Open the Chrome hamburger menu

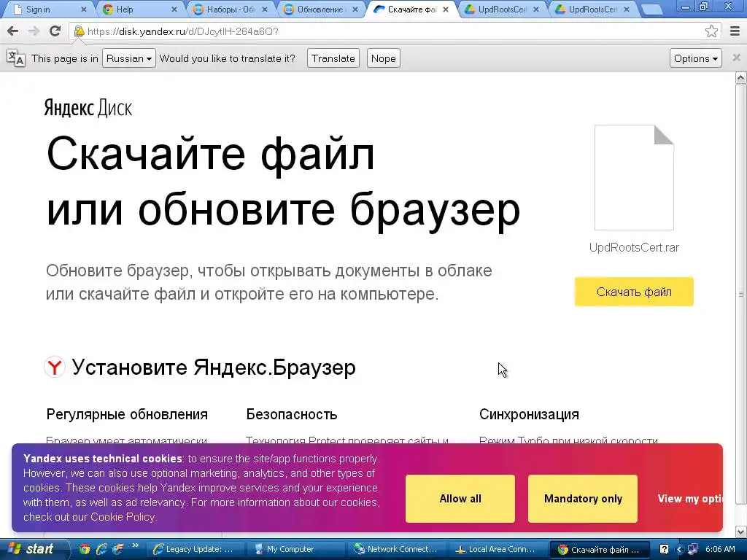click(x=735, y=31)
